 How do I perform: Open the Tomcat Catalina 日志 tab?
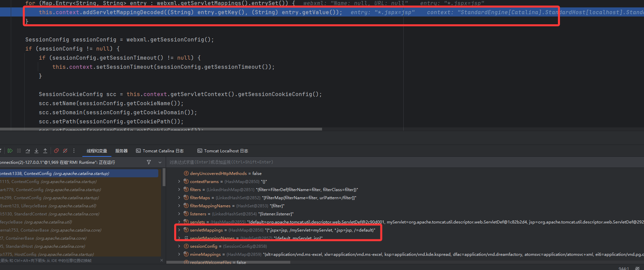pyautogui.click(x=160, y=151)
